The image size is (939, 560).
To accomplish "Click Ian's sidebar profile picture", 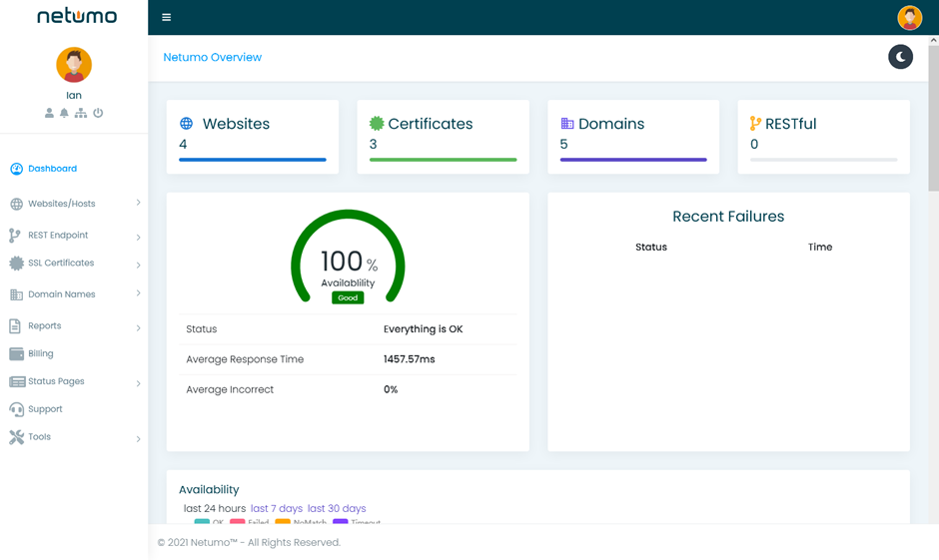I will (74, 65).
